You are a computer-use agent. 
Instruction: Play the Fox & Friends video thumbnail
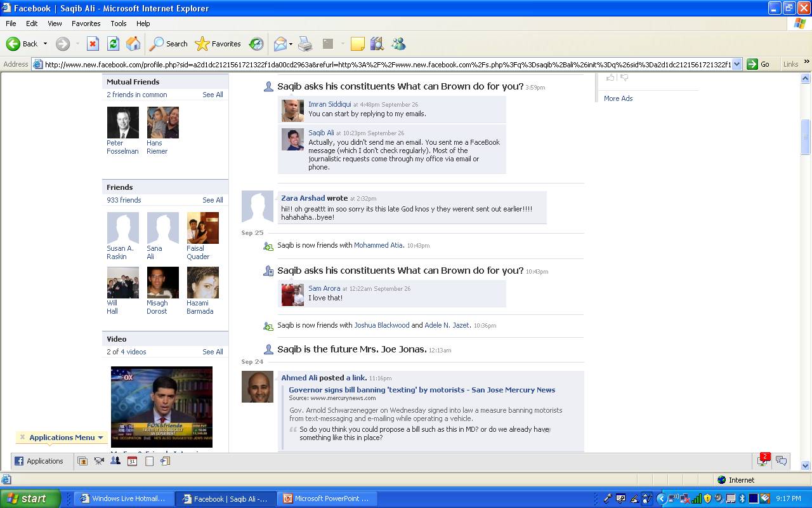click(x=162, y=407)
